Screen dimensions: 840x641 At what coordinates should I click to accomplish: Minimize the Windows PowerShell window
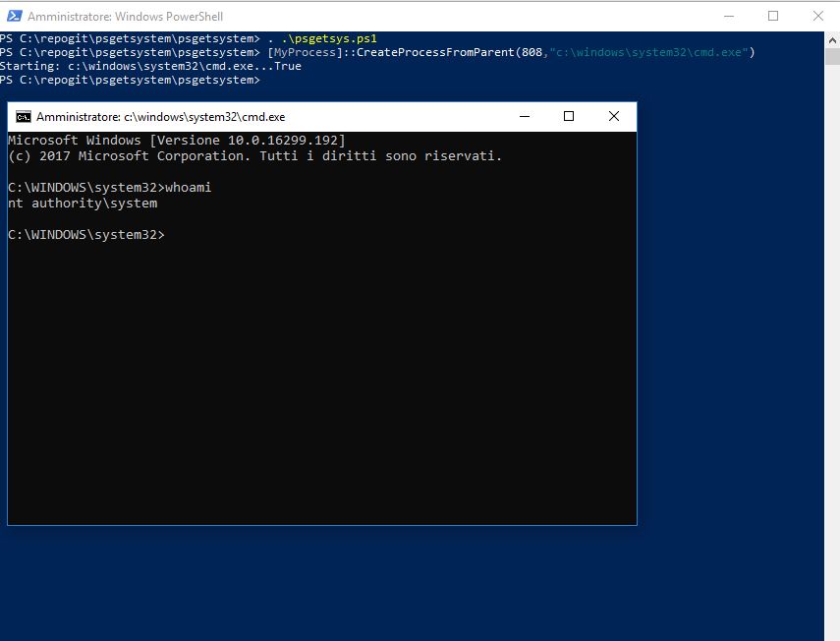[x=728, y=16]
